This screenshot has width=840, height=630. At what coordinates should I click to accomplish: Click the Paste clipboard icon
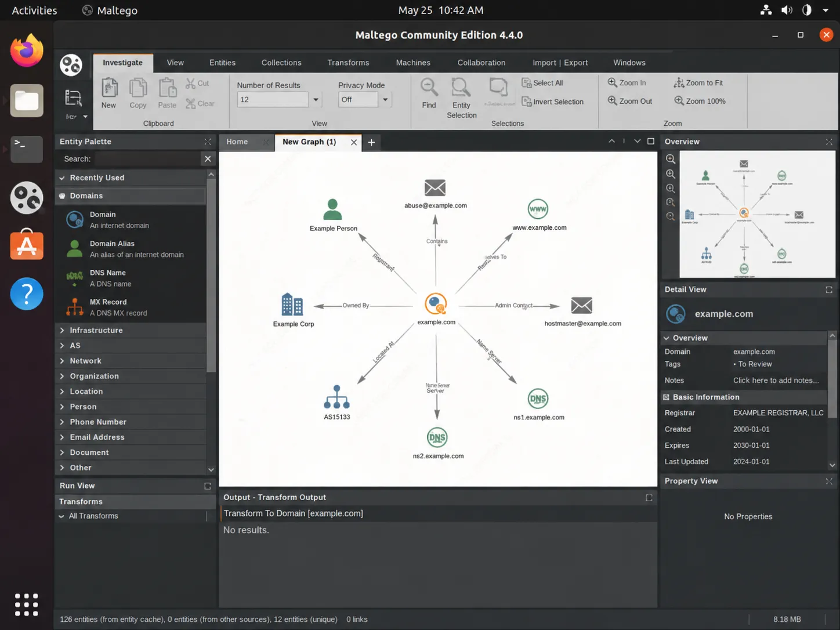tap(167, 89)
